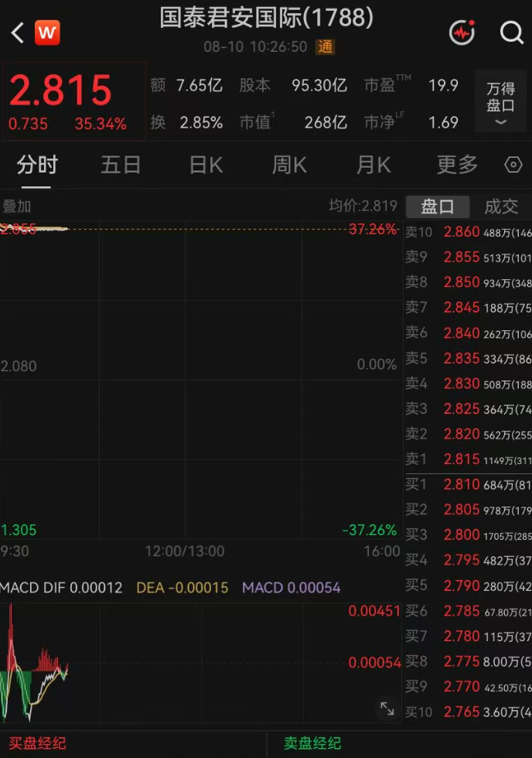Image resolution: width=532 pixels, height=758 pixels.
Task: Select the 买7 row at 2.780
Action: 468,636
